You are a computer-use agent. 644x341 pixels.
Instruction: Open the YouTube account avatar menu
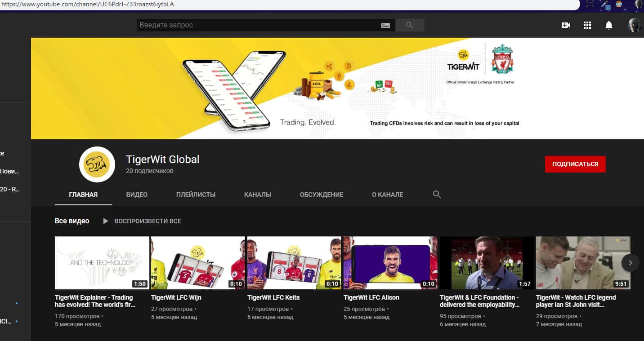pos(635,25)
